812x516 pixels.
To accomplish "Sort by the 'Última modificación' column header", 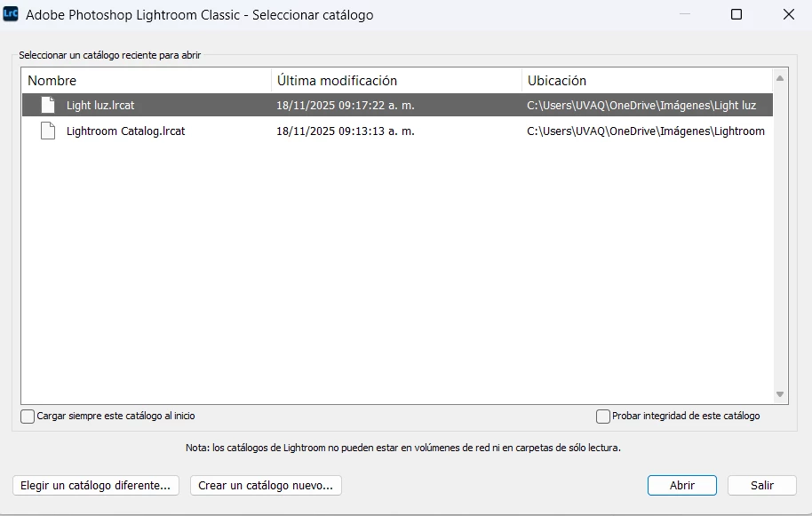I will [396, 81].
